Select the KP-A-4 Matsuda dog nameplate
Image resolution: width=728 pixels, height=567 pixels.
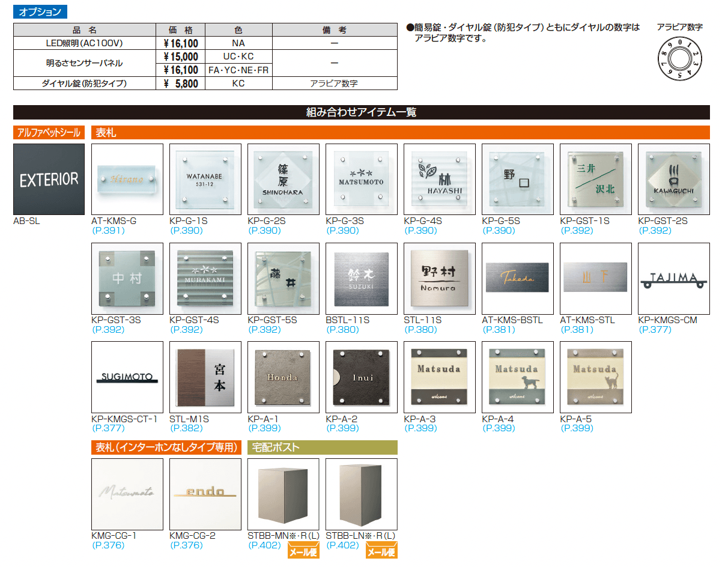(517, 377)
